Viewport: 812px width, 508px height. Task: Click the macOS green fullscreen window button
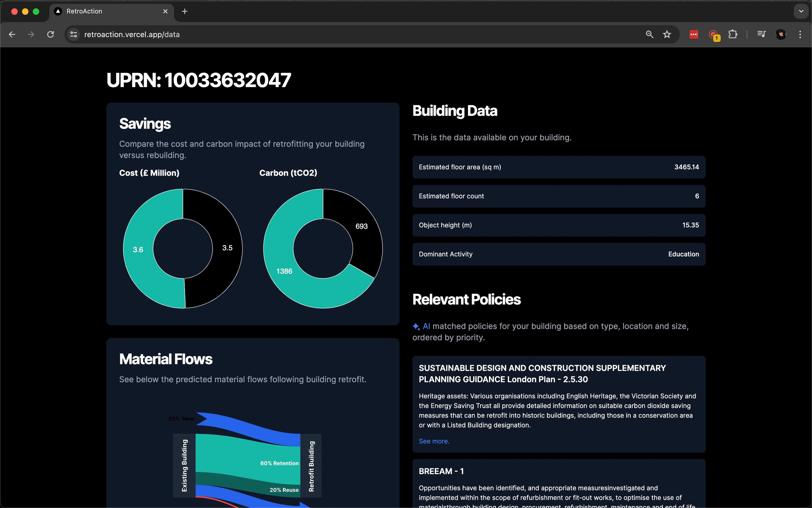coord(36,12)
